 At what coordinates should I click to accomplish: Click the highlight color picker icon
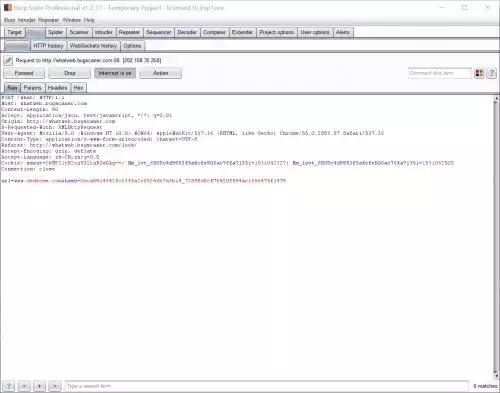tap(479, 73)
